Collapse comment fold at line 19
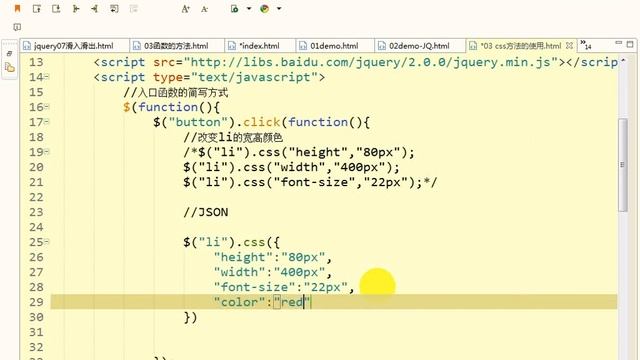This screenshot has height=360, width=640. (x=47, y=152)
